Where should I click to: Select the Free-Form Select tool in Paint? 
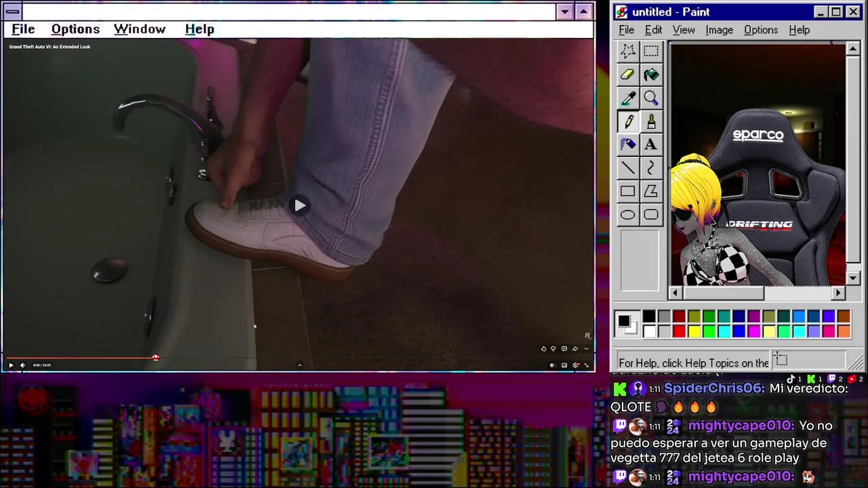[628, 51]
